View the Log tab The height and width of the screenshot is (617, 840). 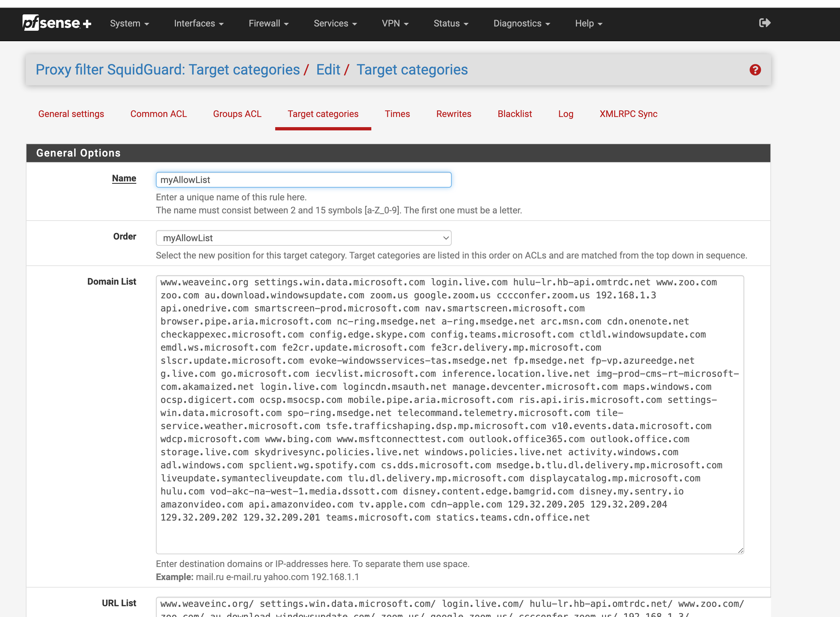[x=565, y=114]
